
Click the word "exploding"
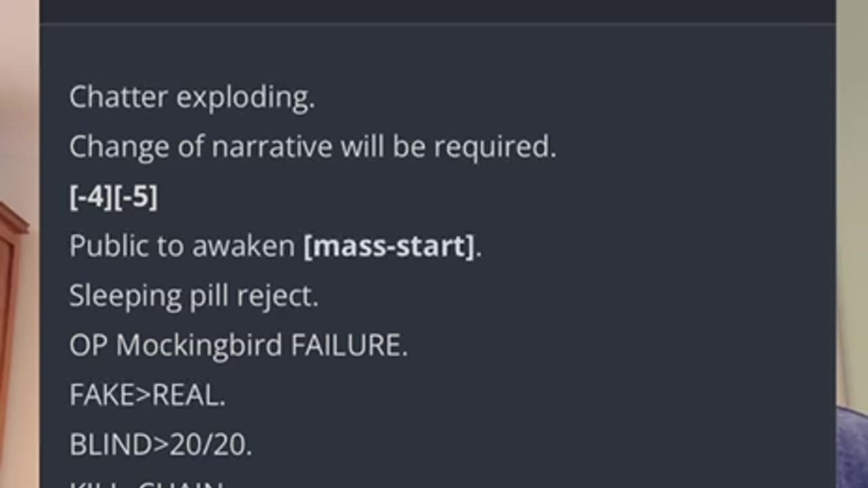tap(245, 98)
